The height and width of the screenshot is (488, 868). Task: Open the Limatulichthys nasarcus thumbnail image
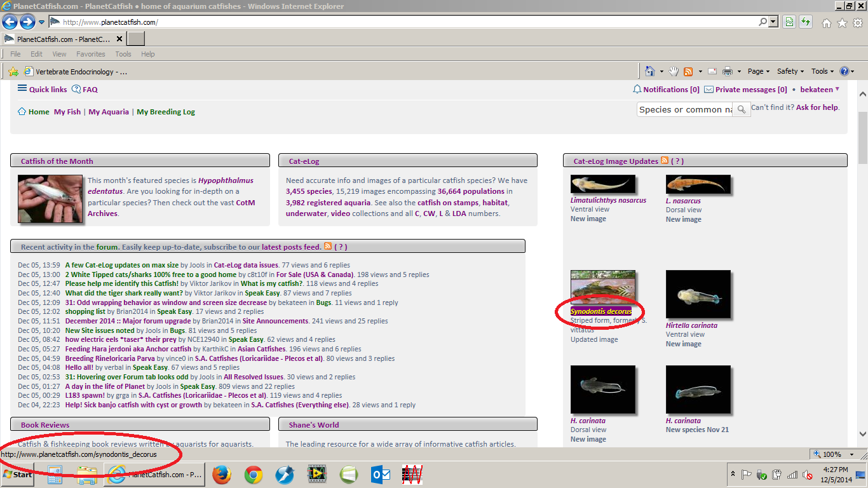click(x=603, y=184)
